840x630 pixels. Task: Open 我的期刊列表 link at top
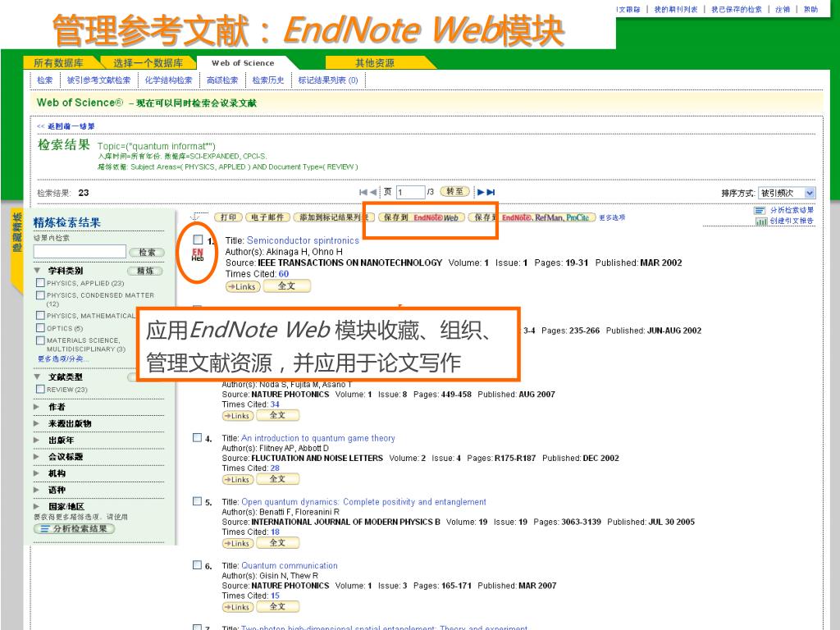click(x=676, y=9)
